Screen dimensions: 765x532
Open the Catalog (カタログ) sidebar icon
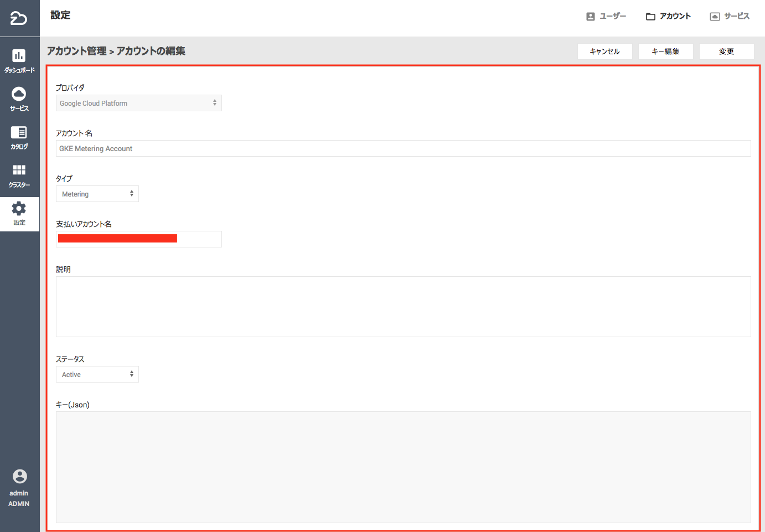pos(19,133)
